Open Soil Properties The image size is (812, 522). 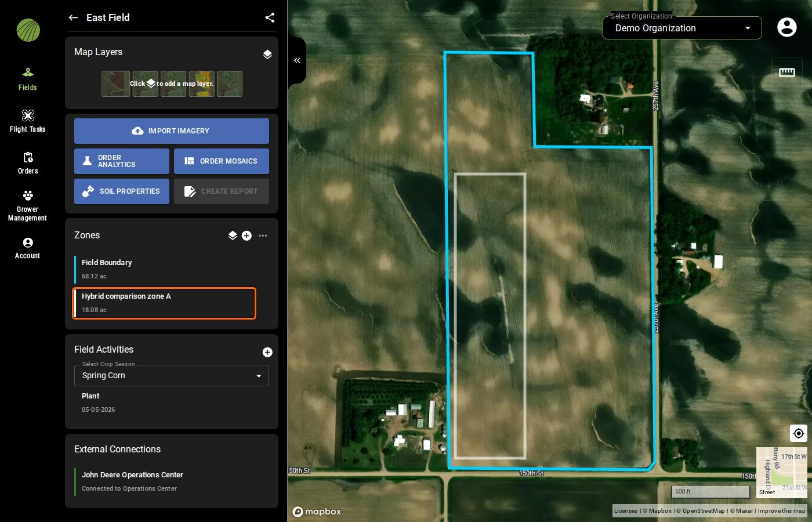click(x=122, y=191)
